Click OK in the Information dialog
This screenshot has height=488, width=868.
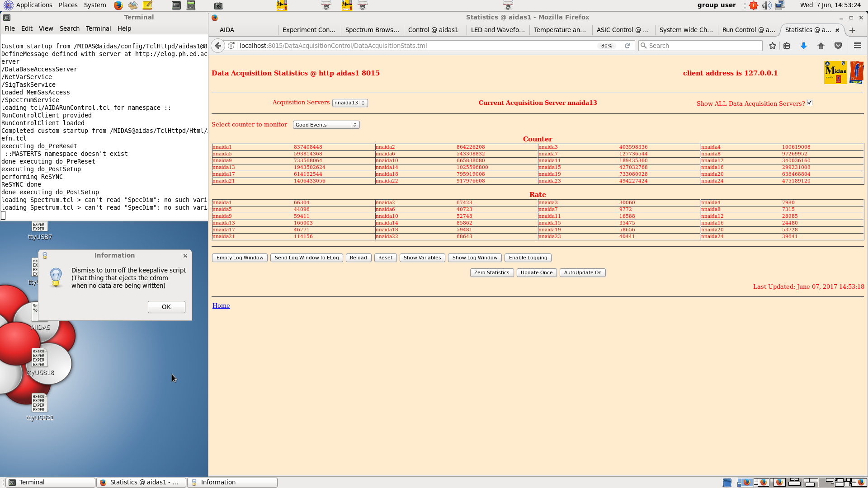pyautogui.click(x=166, y=307)
